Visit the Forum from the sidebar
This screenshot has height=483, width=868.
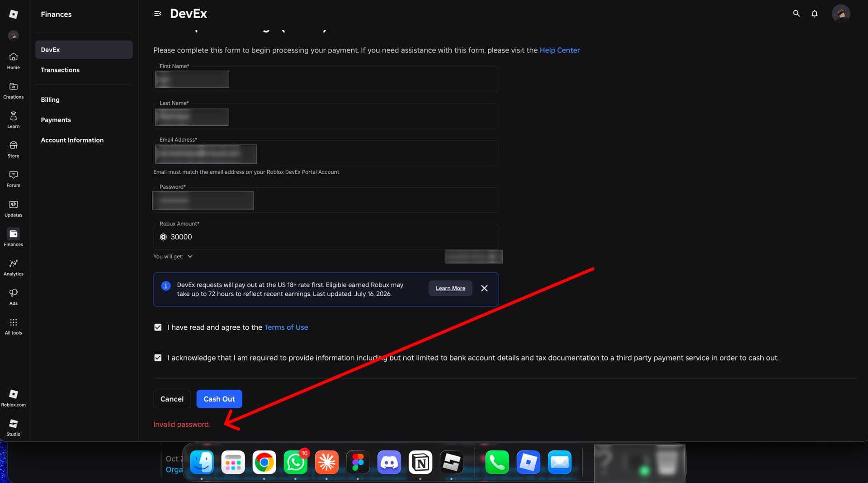(x=14, y=179)
